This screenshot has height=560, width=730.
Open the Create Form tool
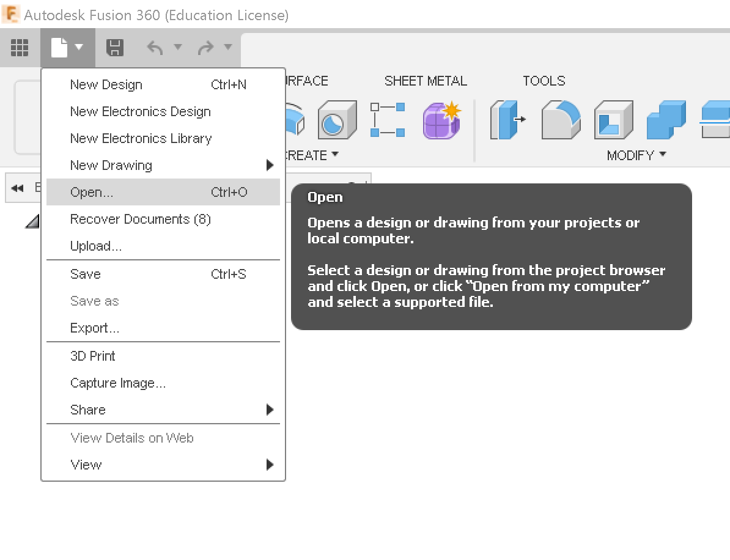[441, 120]
